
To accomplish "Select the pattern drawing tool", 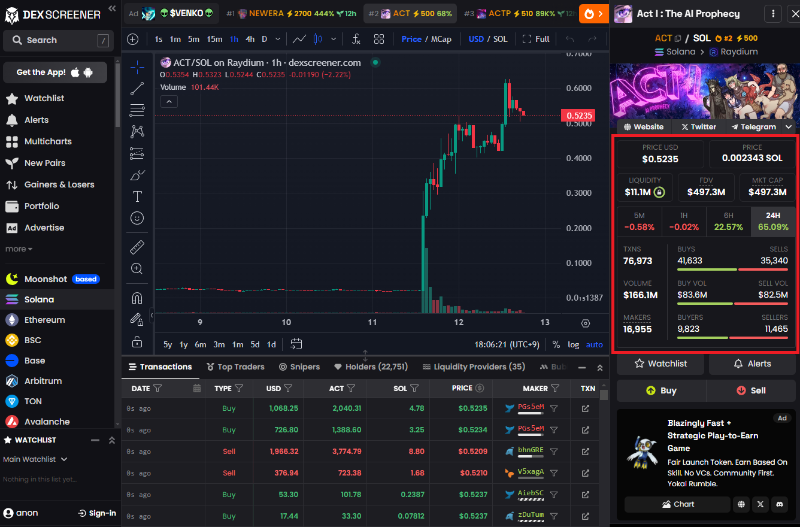I will point(137,132).
